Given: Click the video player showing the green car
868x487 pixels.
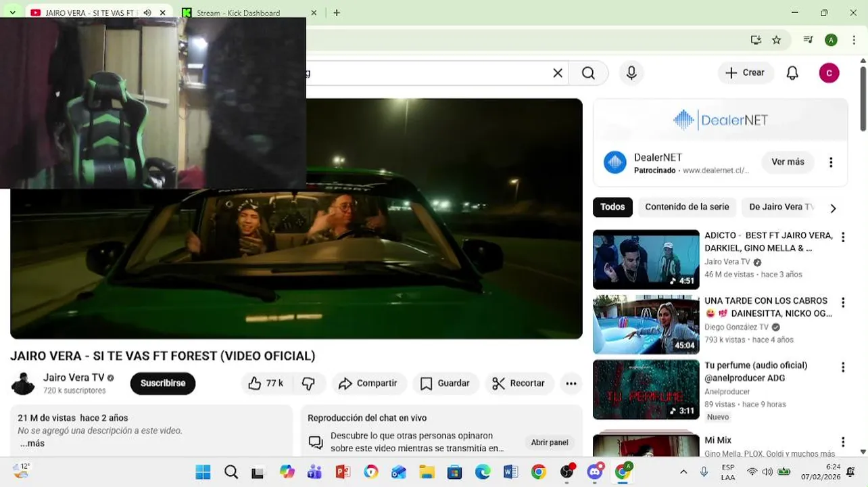Looking at the screenshot, I should [296, 218].
